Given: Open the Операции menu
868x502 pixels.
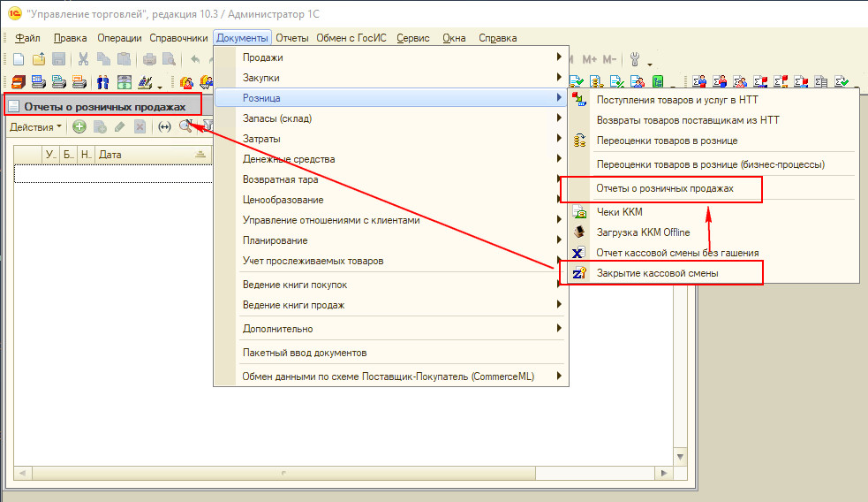Looking at the screenshot, I should (x=119, y=38).
